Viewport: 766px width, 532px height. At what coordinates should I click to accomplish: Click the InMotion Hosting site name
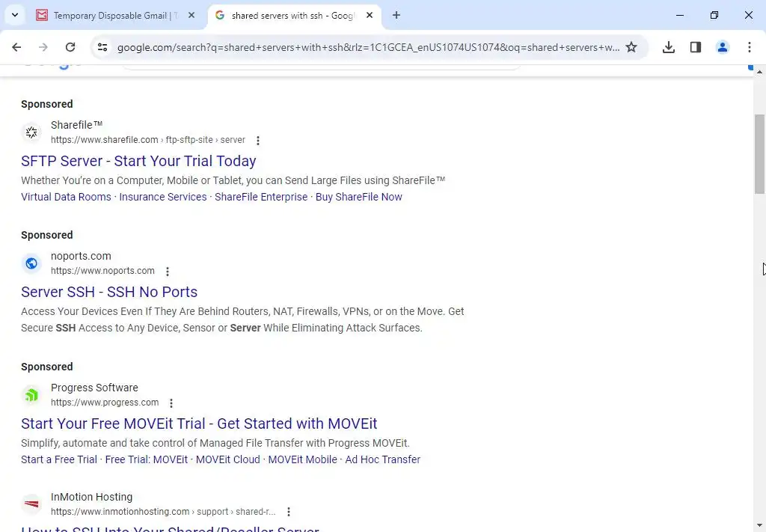[x=91, y=497]
